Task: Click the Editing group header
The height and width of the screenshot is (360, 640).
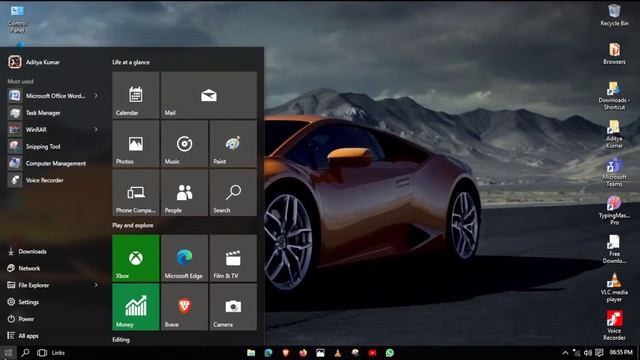Action: tap(121, 340)
